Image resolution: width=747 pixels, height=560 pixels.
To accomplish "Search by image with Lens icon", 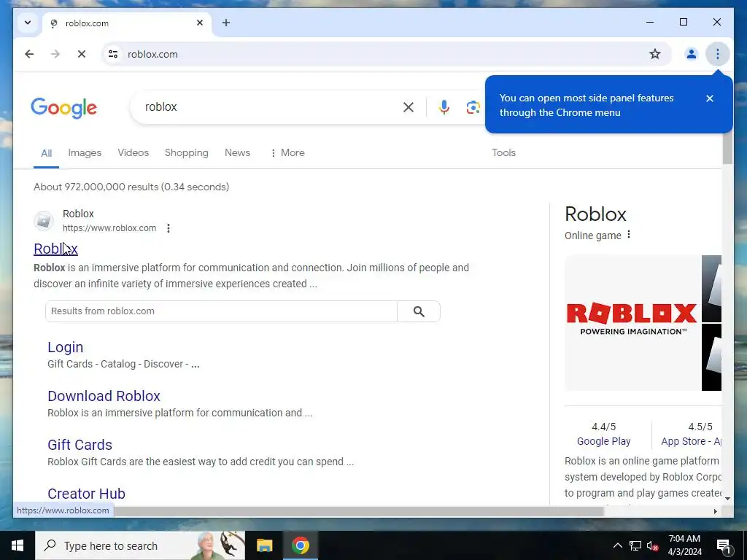I will pyautogui.click(x=473, y=107).
